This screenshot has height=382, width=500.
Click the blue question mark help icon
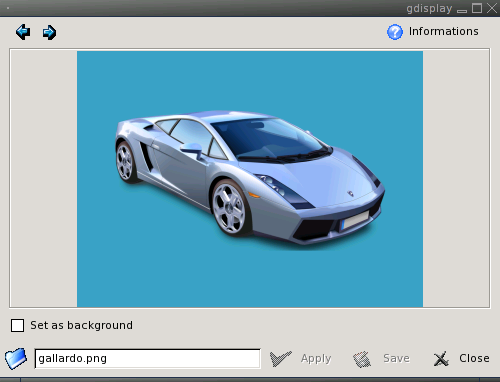[x=395, y=32]
